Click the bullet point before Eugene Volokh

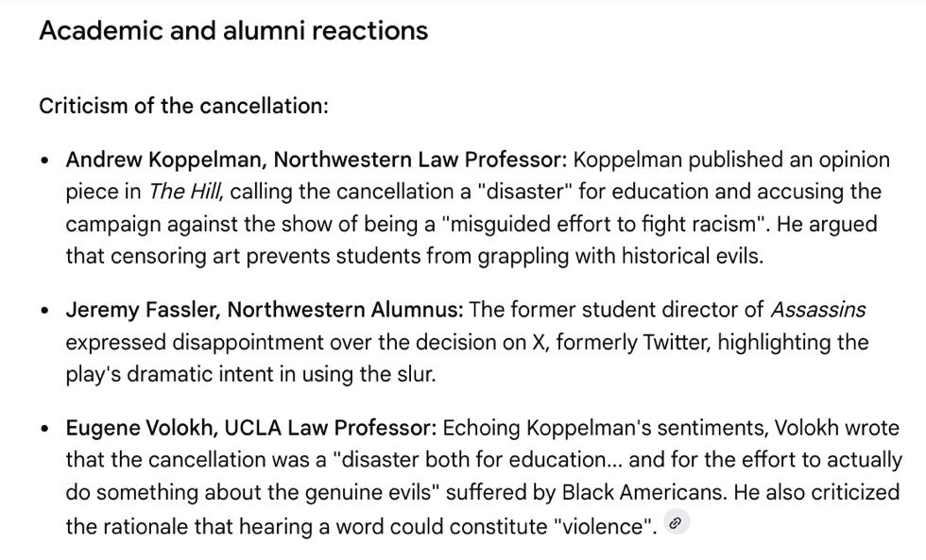pyautogui.click(x=45, y=430)
